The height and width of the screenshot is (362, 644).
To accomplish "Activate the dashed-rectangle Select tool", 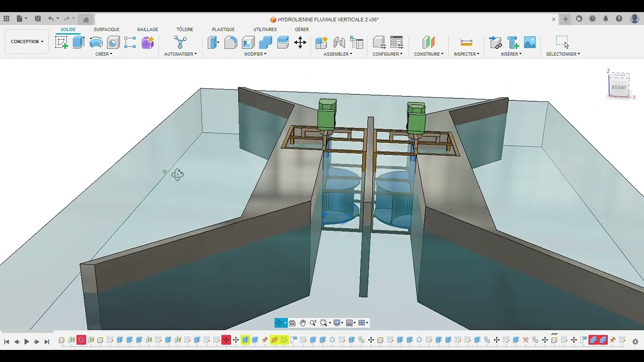I will click(562, 42).
